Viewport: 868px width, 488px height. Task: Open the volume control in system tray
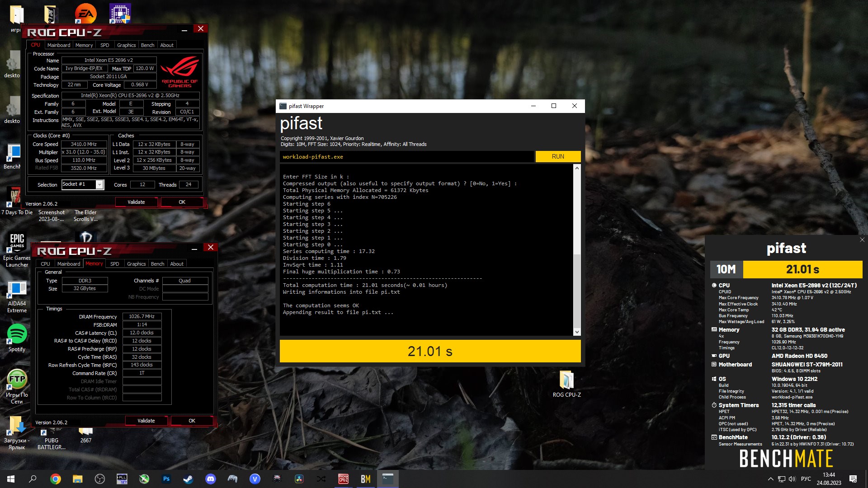click(792, 479)
